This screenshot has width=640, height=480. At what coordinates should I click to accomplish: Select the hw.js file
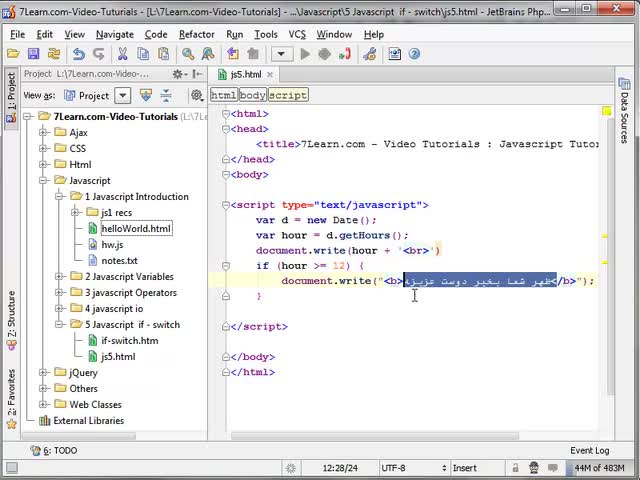[x=112, y=244]
